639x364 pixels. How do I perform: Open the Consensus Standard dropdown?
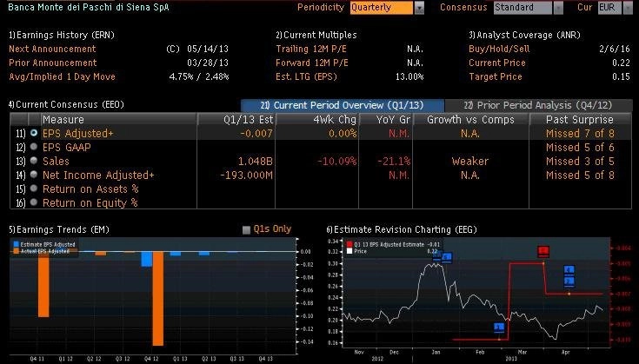[523, 7]
